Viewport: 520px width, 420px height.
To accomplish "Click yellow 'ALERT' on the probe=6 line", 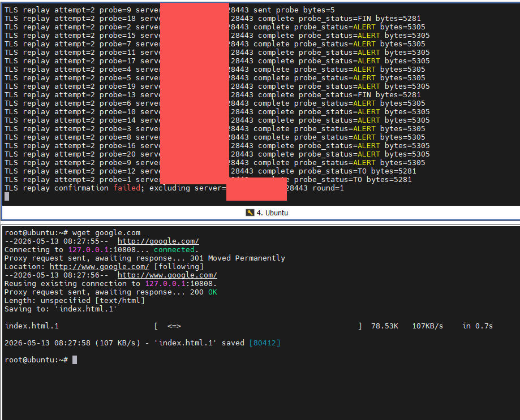I will point(364,103).
